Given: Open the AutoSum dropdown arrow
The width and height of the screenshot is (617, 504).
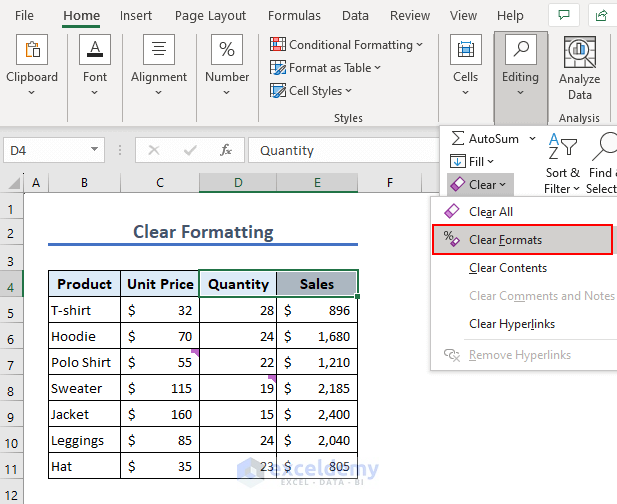Looking at the screenshot, I should pos(532,138).
